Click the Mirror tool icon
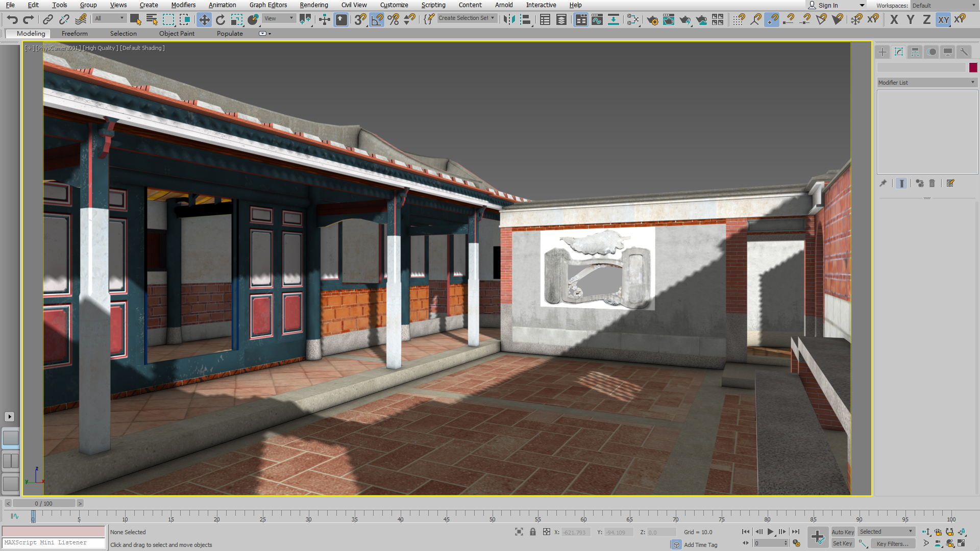Viewport: 980px width, 551px height. (509, 19)
